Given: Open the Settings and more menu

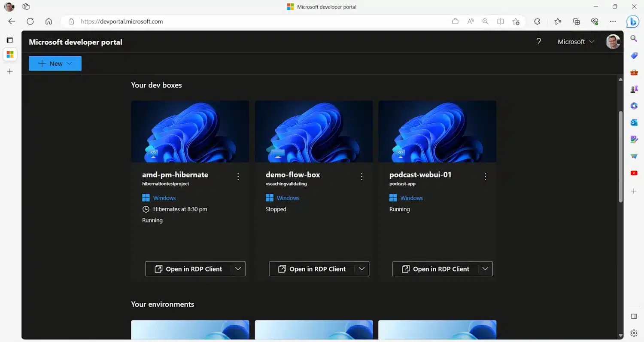Looking at the screenshot, I should [613, 21].
